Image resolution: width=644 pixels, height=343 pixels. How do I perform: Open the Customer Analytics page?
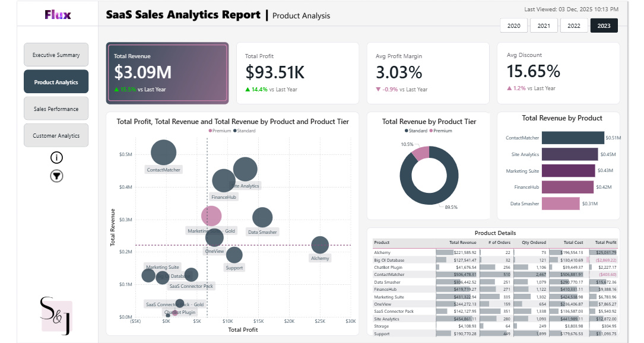pos(56,135)
